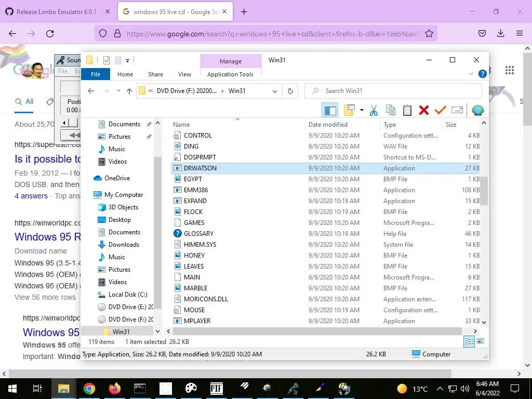
Task: Click the folder options icon in Explorer toolbar
Action: (349, 110)
